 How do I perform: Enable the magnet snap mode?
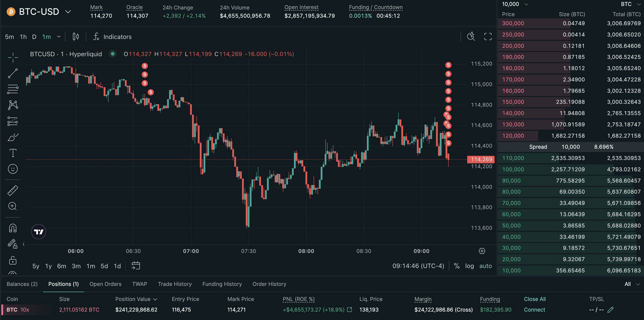point(13,228)
